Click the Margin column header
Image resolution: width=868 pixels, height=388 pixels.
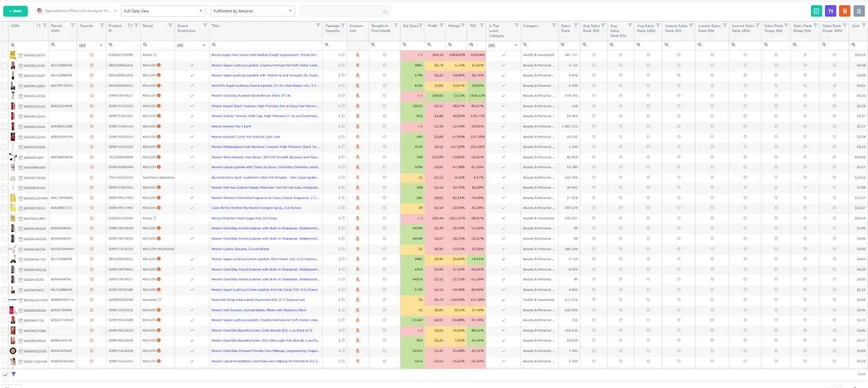(453, 26)
